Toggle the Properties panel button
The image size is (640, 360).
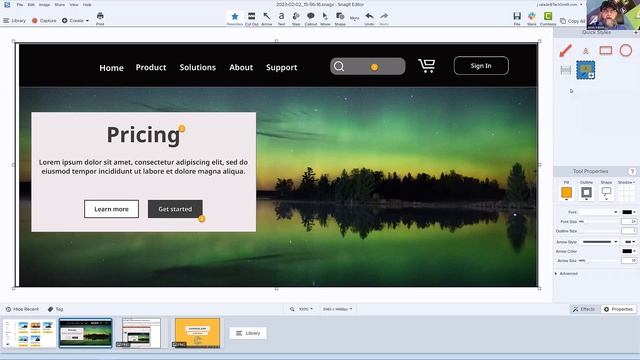pos(618,309)
